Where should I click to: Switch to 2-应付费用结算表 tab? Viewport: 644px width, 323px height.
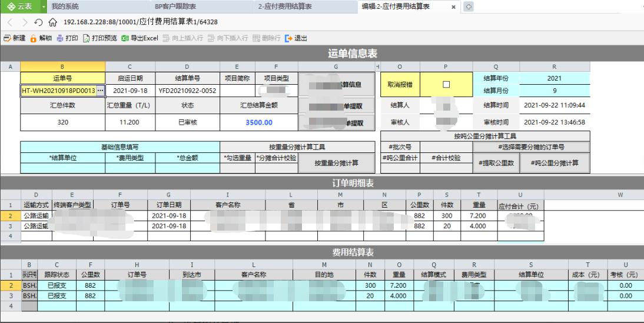306,6
